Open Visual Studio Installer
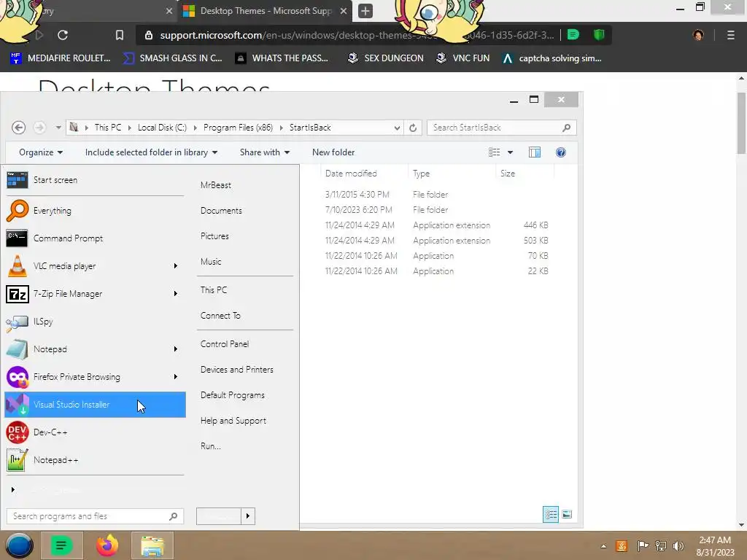The width and height of the screenshot is (747, 560). [94, 404]
